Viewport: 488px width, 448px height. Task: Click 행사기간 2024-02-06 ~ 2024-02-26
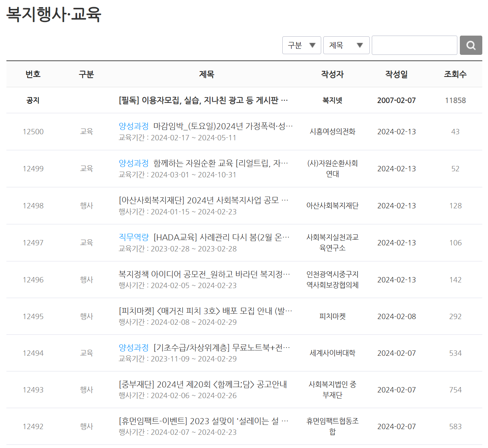(x=178, y=396)
